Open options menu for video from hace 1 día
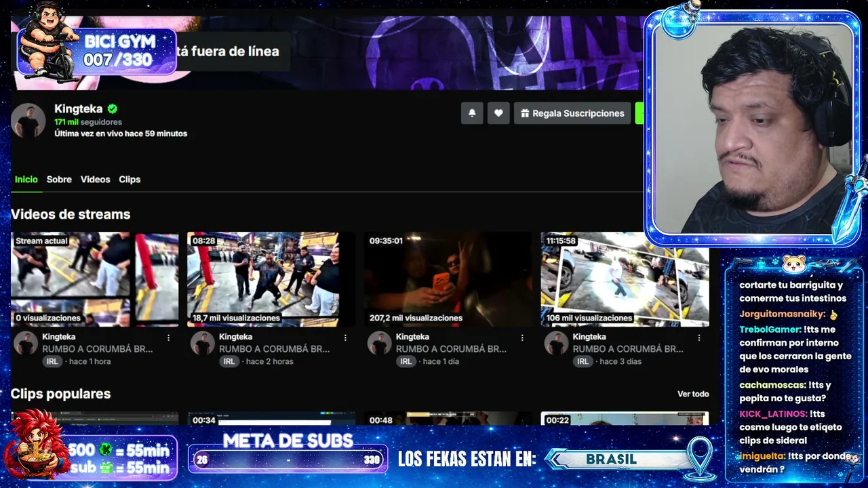Image resolution: width=868 pixels, height=488 pixels. click(522, 338)
